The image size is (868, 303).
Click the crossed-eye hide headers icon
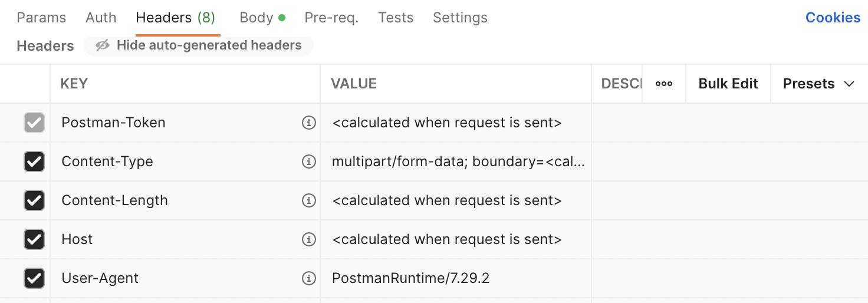click(103, 45)
